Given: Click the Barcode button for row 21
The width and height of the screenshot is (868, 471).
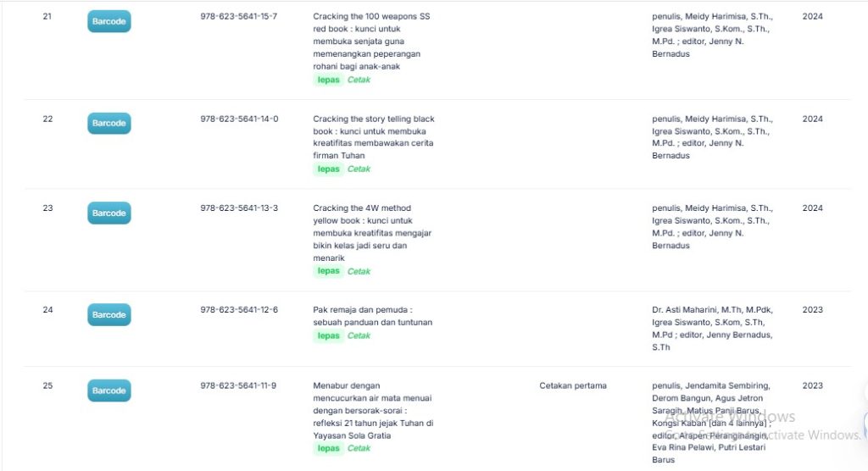Looking at the screenshot, I should 108,21.
